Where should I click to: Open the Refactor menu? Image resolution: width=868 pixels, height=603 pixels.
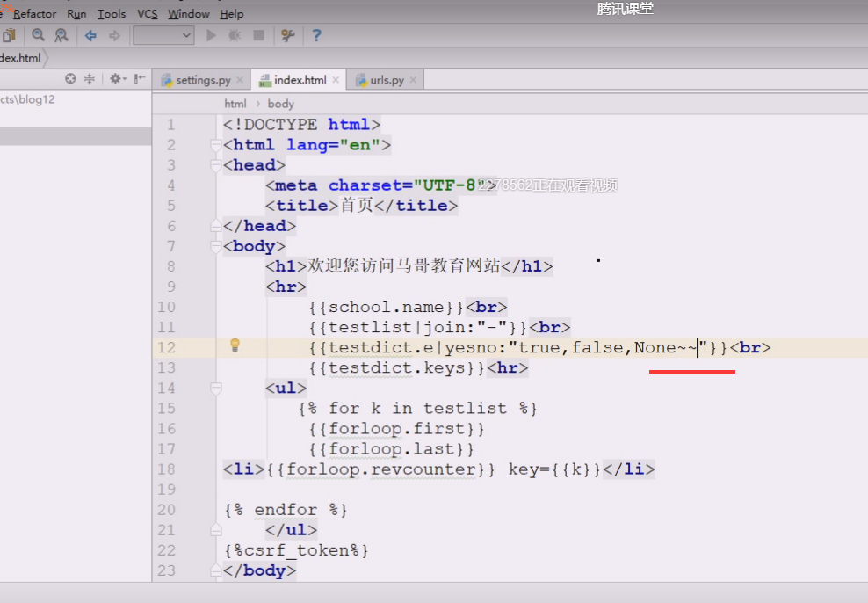tap(34, 14)
